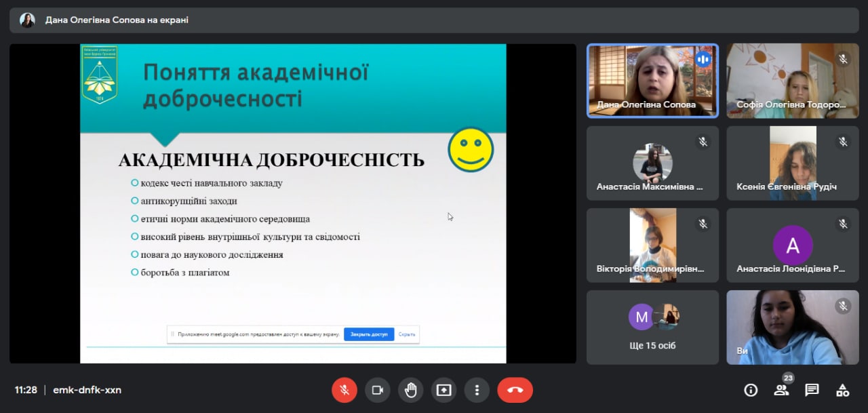This screenshot has width=868, height=413.
Task: Select Анастасія Максимівна participant tile
Action: coord(652,163)
